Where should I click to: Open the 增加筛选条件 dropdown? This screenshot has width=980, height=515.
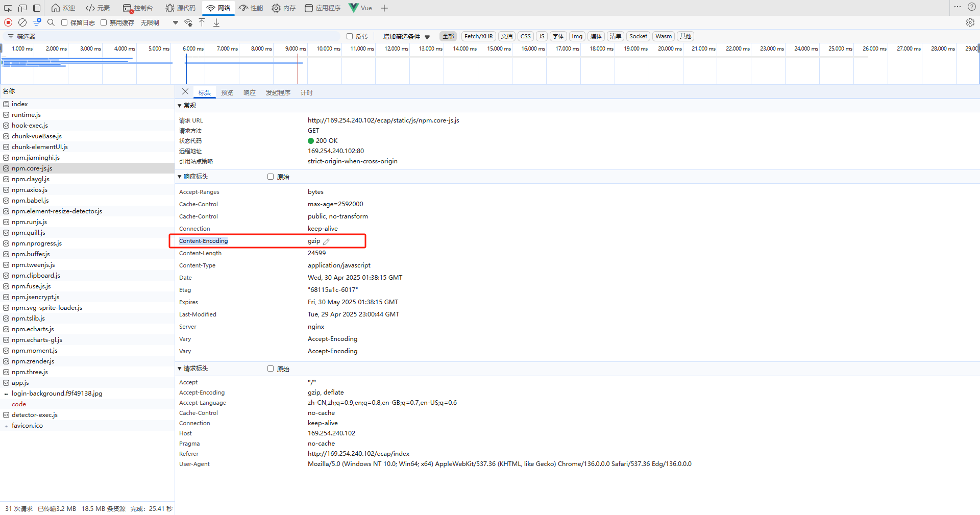point(407,36)
